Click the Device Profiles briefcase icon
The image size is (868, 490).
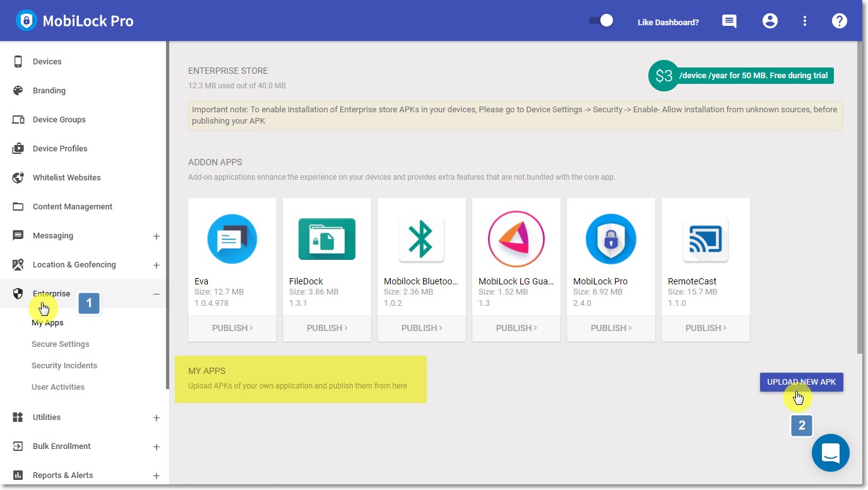[18, 148]
